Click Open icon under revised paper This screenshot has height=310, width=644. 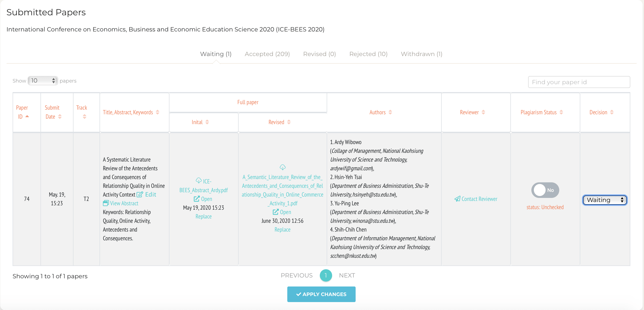tap(276, 212)
